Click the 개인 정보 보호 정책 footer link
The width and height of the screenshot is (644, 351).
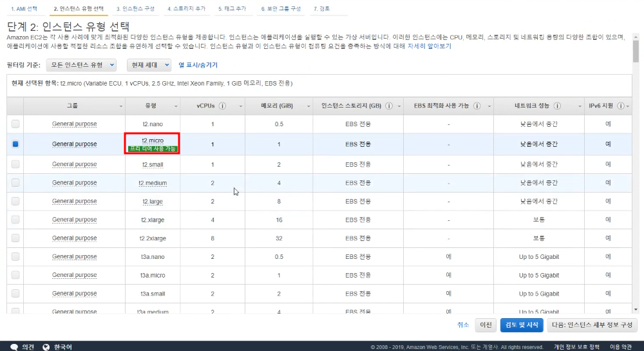[576, 347]
